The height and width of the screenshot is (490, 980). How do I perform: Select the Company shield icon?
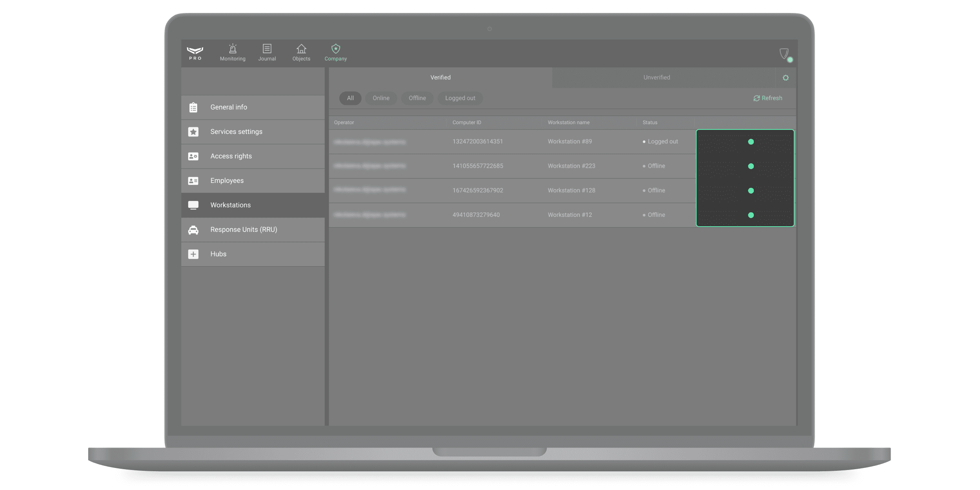pos(336,49)
